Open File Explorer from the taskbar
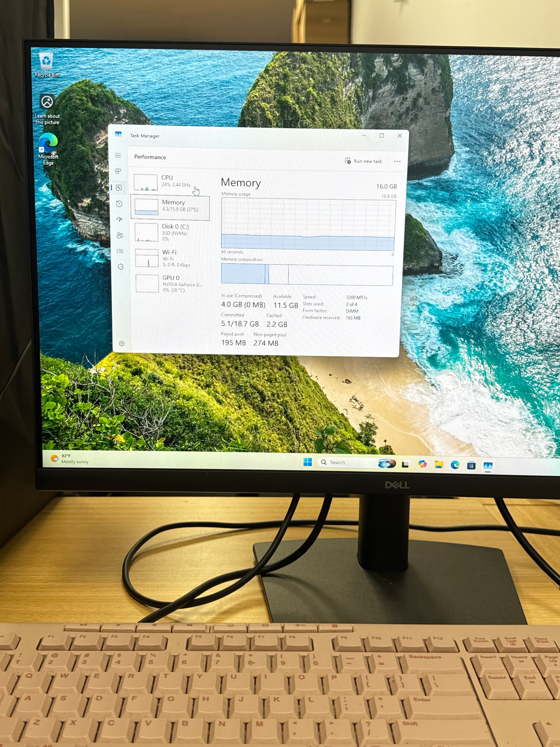Image resolution: width=560 pixels, height=747 pixels. (x=439, y=464)
